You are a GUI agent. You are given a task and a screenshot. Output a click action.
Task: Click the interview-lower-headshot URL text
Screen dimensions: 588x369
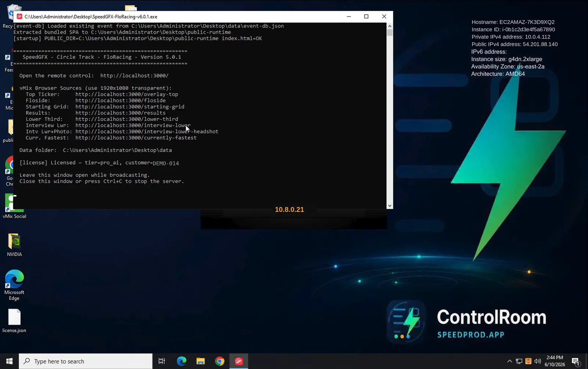tap(147, 132)
